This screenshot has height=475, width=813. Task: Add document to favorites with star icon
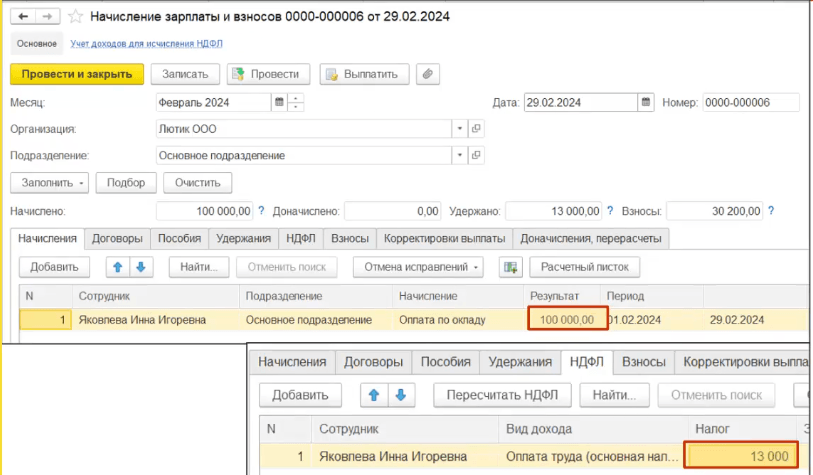coord(74,17)
